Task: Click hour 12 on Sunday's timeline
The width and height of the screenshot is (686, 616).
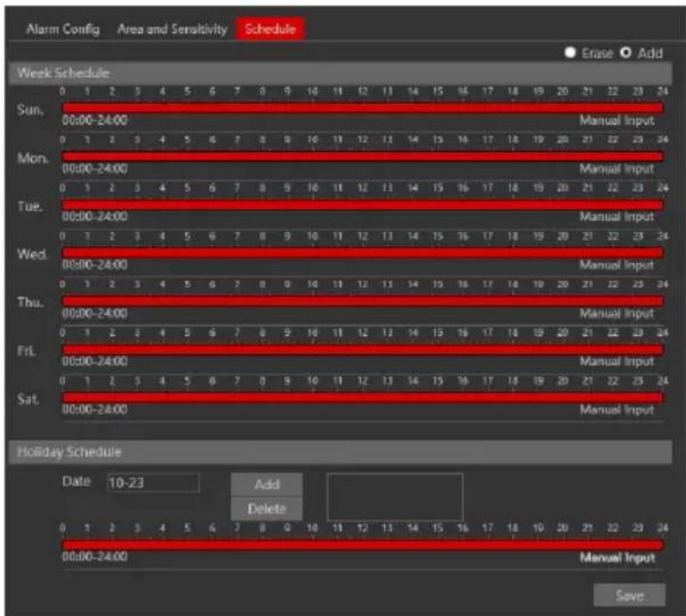Action: [x=362, y=91]
